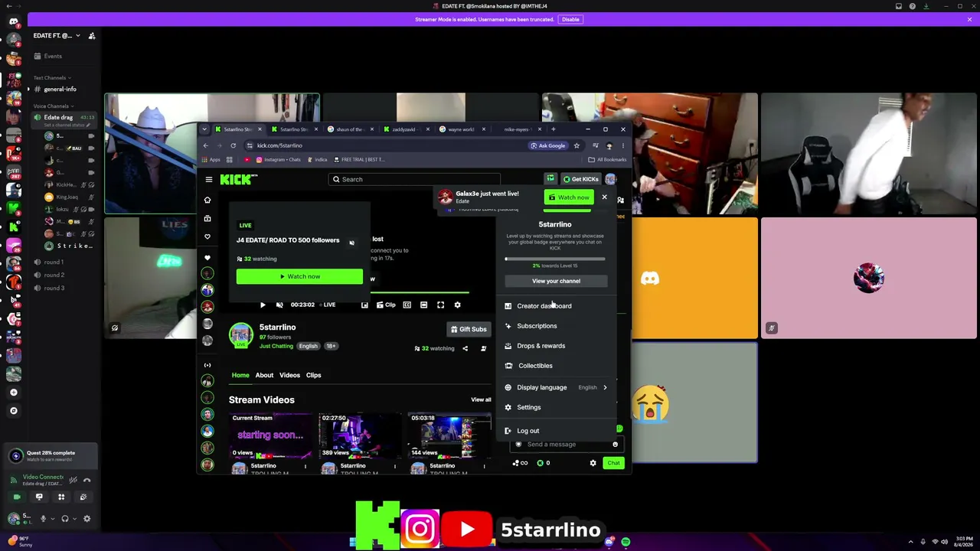Enter fullscreen in the Kick player
Screen dimensions: 980x551
[440, 305]
